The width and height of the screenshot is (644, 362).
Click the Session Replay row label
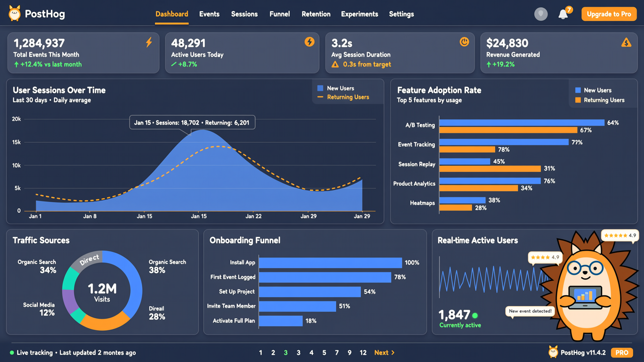[417, 164]
